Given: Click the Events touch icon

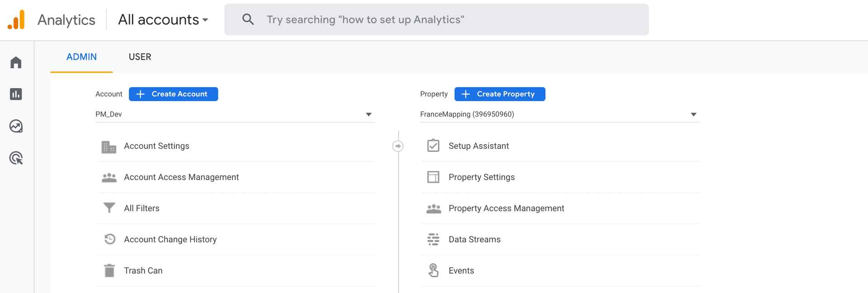Looking at the screenshot, I should coord(433,270).
